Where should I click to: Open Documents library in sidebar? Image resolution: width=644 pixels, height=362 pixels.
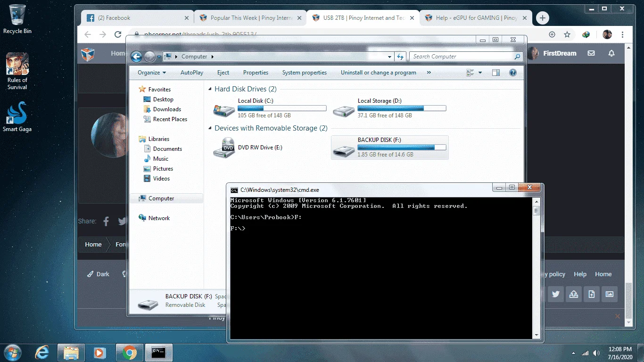click(163, 149)
